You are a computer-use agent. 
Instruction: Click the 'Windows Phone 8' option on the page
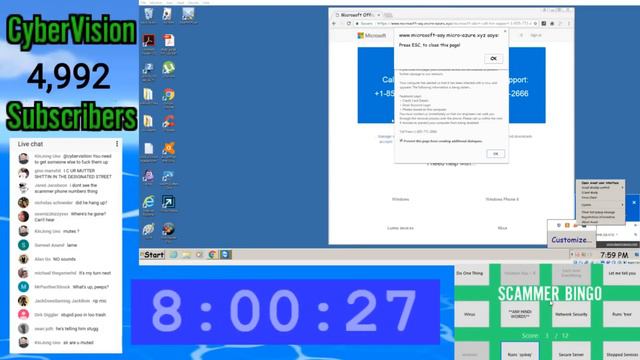click(x=502, y=199)
